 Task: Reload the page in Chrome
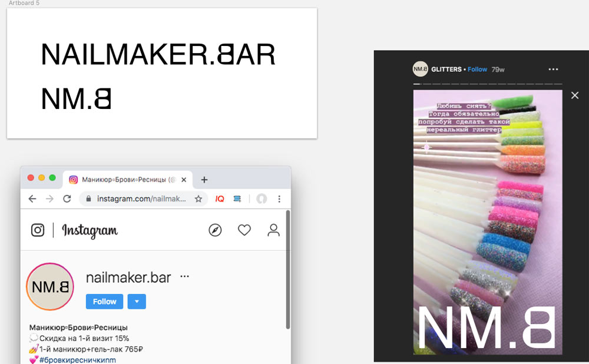pyautogui.click(x=67, y=199)
